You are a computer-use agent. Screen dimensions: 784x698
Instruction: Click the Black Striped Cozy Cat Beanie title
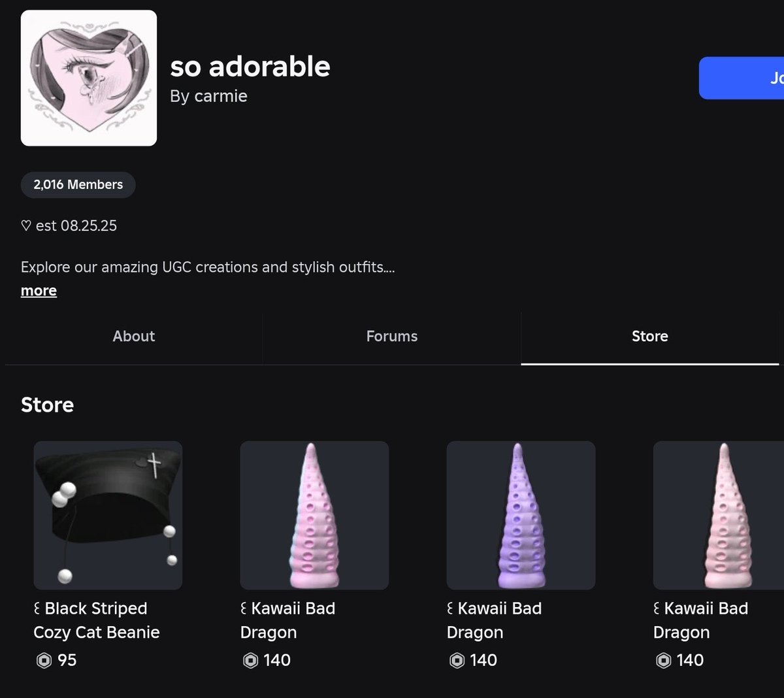[x=97, y=620]
